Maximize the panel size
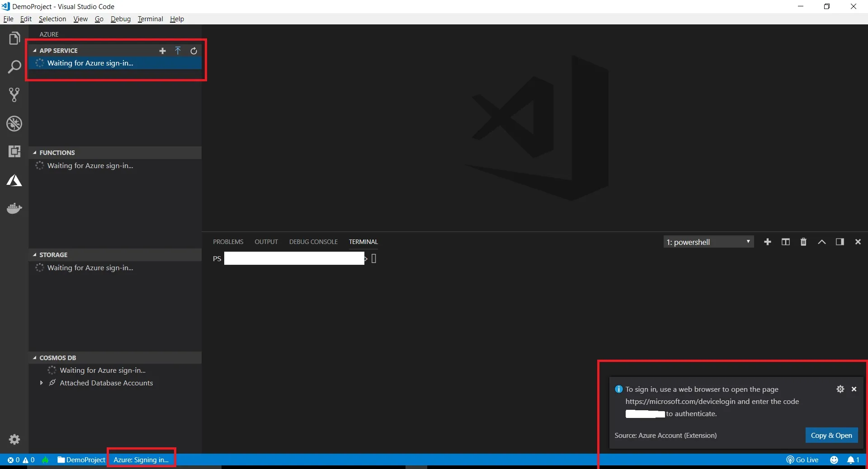The width and height of the screenshot is (868, 469). (x=822, y=242)
